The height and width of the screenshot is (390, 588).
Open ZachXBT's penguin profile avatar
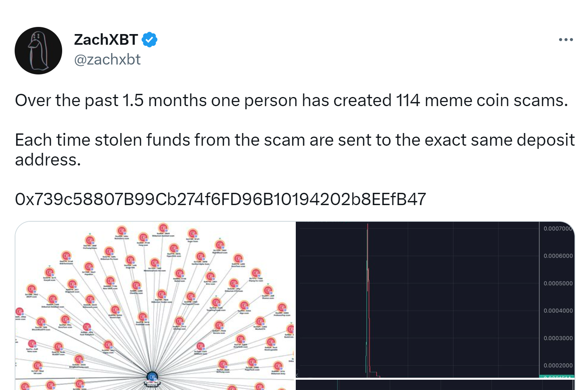click(x=38, y=51)
